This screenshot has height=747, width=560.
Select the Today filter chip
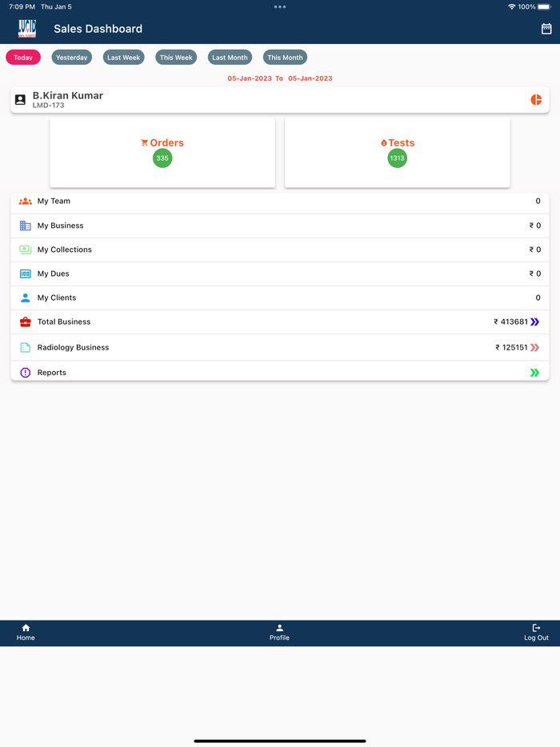pyautogui.click(x=23, y=57)
